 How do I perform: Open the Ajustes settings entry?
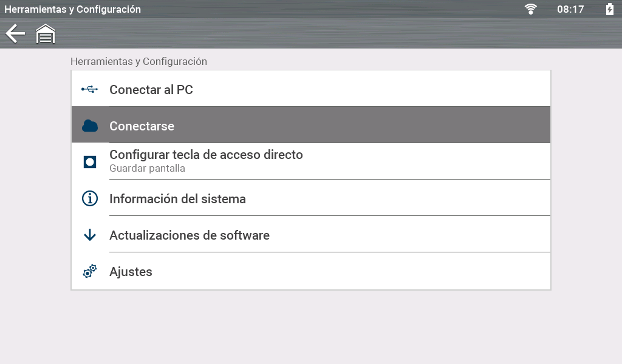coord(131,272)
